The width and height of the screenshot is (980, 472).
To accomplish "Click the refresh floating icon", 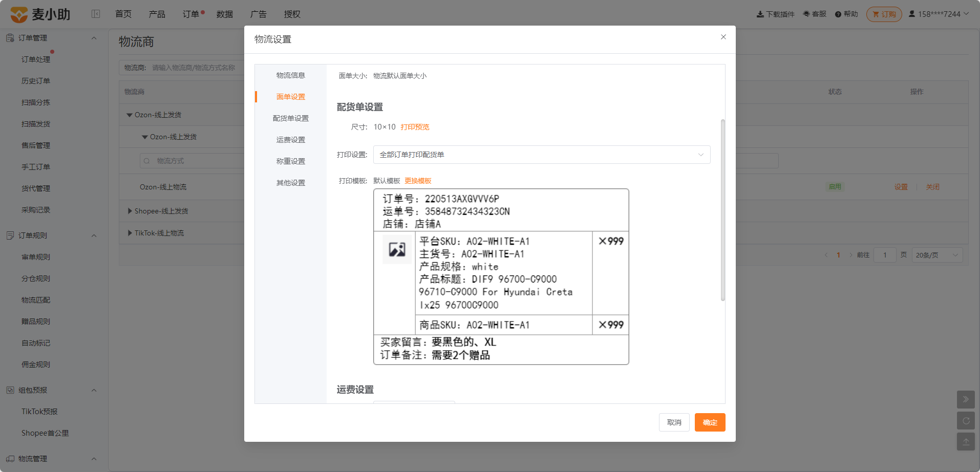I will pyautogui.click(x=966, y=421).
